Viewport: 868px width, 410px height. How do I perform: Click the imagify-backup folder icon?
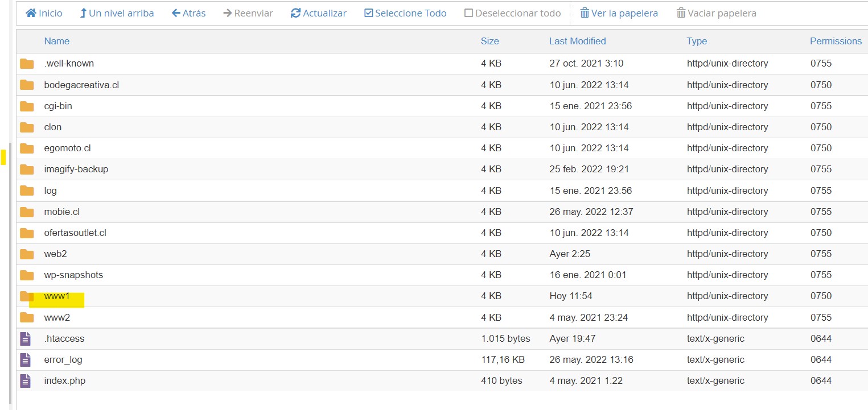coord(27,169)
